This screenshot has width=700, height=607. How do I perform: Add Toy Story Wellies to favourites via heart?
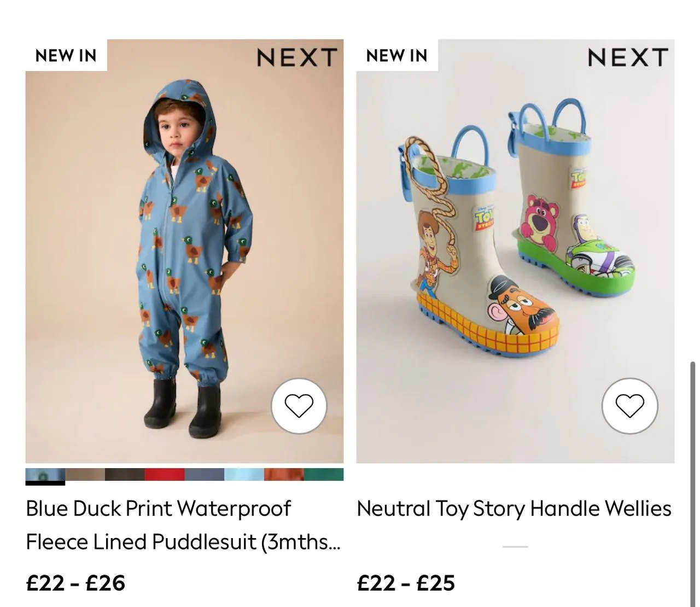point(630,406)
